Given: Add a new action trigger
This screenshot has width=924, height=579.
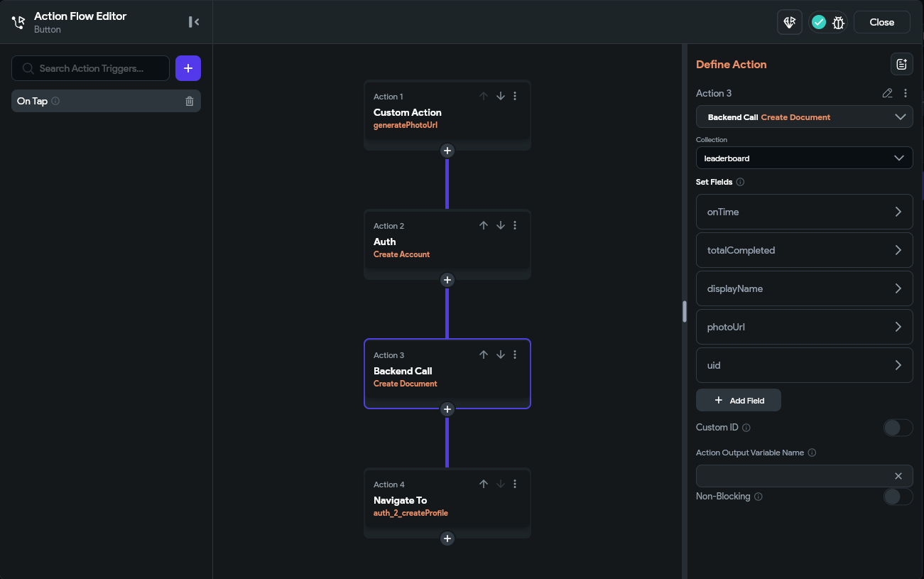Looking at the screenshot, I should [188, 68].
